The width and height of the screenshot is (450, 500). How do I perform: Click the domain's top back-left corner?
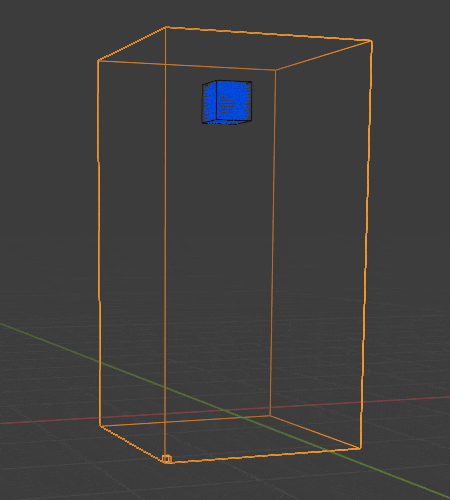[x=166, y=27]
